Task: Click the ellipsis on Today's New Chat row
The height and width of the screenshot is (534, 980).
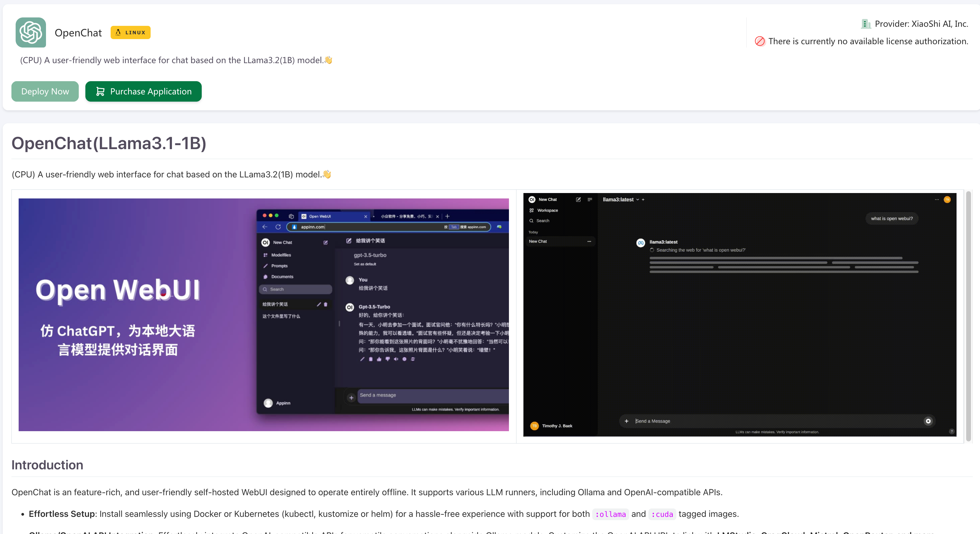Action: tap(589, 241)
